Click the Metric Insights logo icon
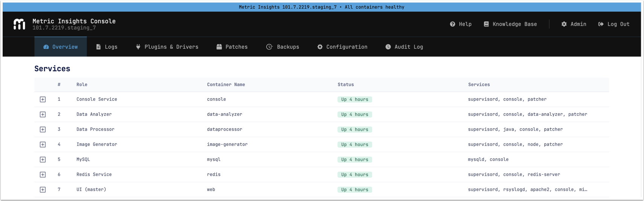The image size is (644, 201). pos(19,24)
